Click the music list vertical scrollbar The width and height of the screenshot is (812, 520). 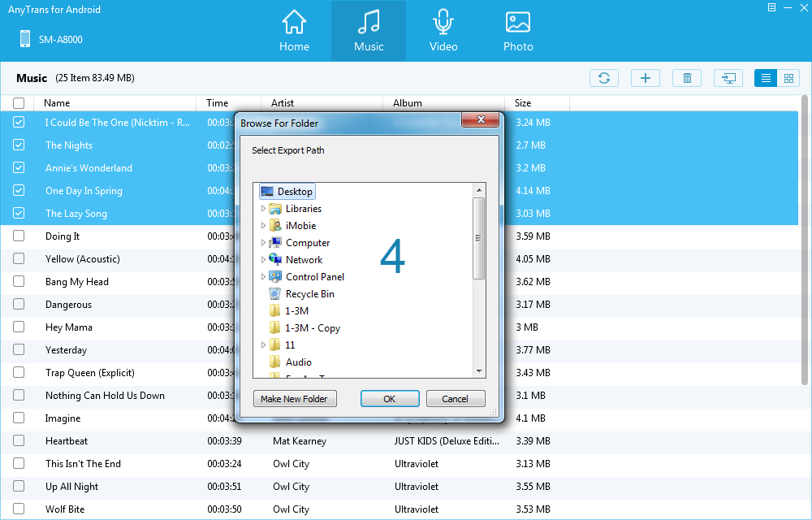click(x=804, y=240)
